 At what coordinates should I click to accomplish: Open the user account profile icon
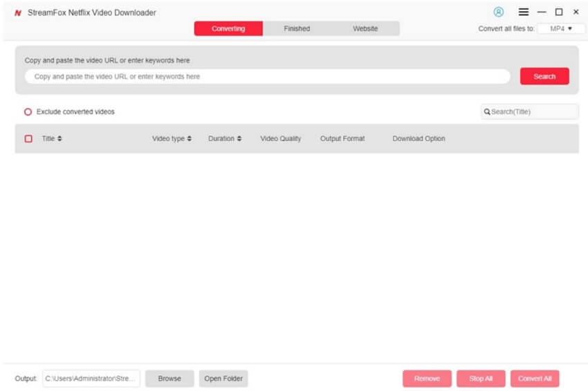pyautogui.click(x=498, y=12)
